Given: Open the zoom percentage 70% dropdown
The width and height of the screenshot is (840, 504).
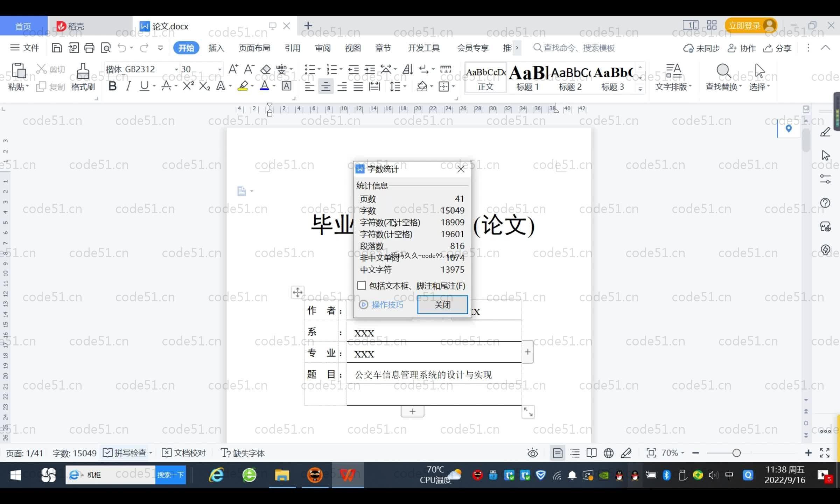Looking at the screenshot, I should tap(672, 453).
